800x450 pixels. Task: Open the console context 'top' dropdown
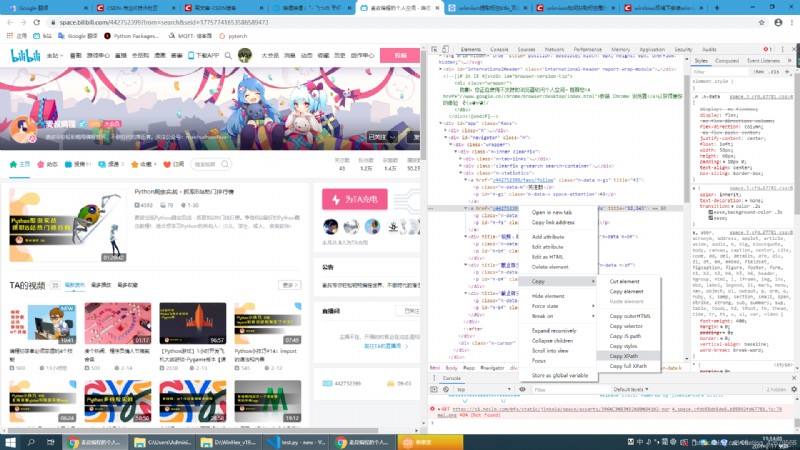pos(483,389)
